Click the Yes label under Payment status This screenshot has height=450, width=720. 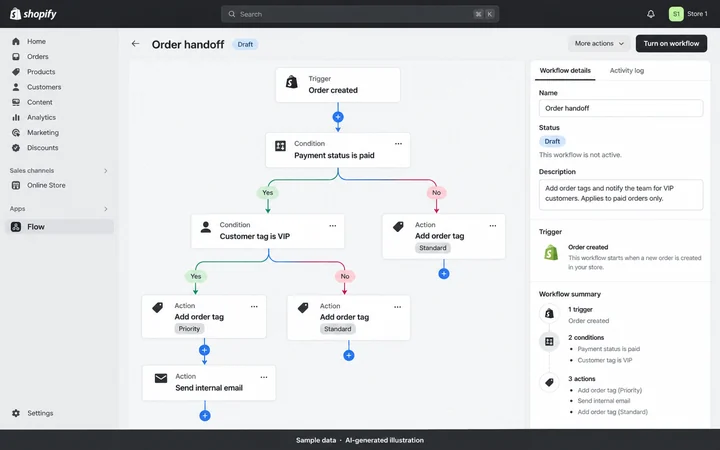[x=268, y=193]
